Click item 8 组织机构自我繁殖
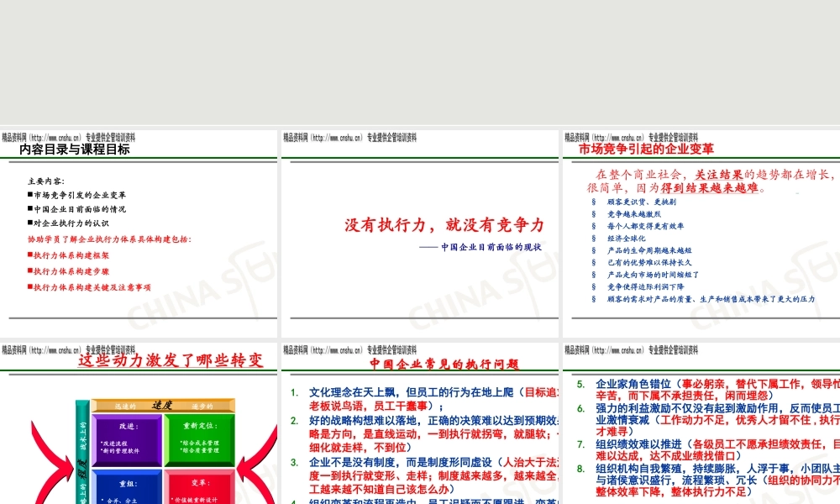This screenshot has height=504, width=840. pyautogui.click(x=708, y=480)
